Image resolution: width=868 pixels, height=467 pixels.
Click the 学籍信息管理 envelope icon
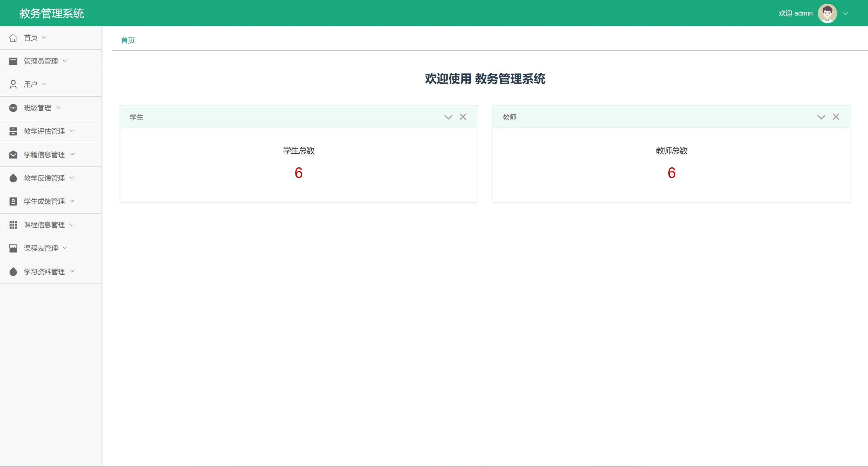coord(13,155)
